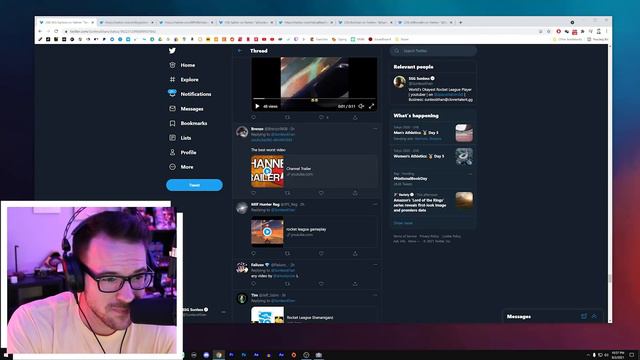Screen dimensions: 640x360
Task: Open Bookmarks in the sidebar
Action: [188, 123]
